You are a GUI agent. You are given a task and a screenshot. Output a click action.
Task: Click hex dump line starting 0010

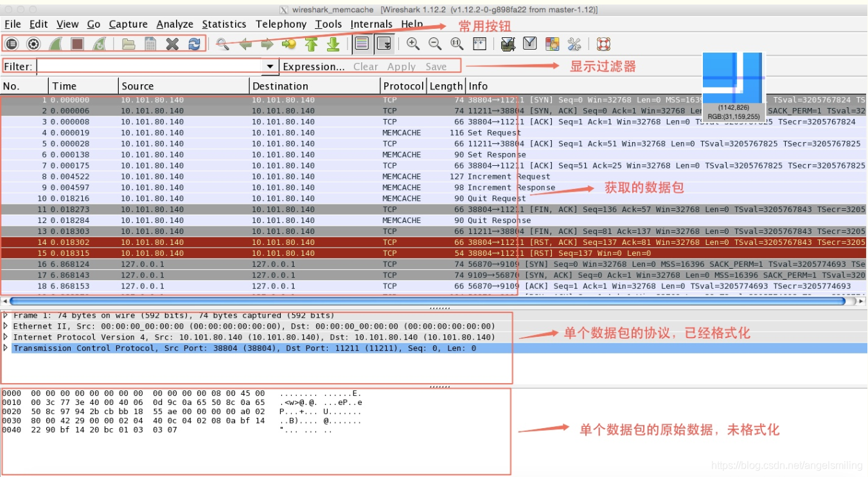pos(182,402)
